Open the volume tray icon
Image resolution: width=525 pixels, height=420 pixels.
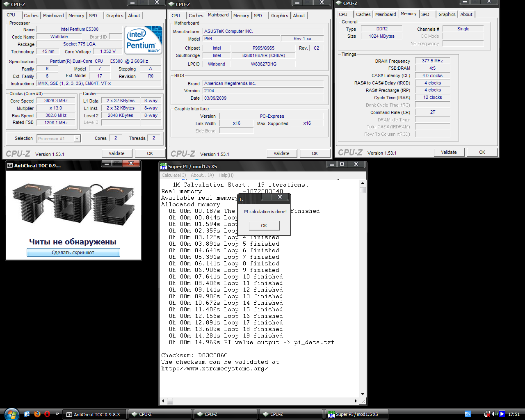[x=495, y=414]
